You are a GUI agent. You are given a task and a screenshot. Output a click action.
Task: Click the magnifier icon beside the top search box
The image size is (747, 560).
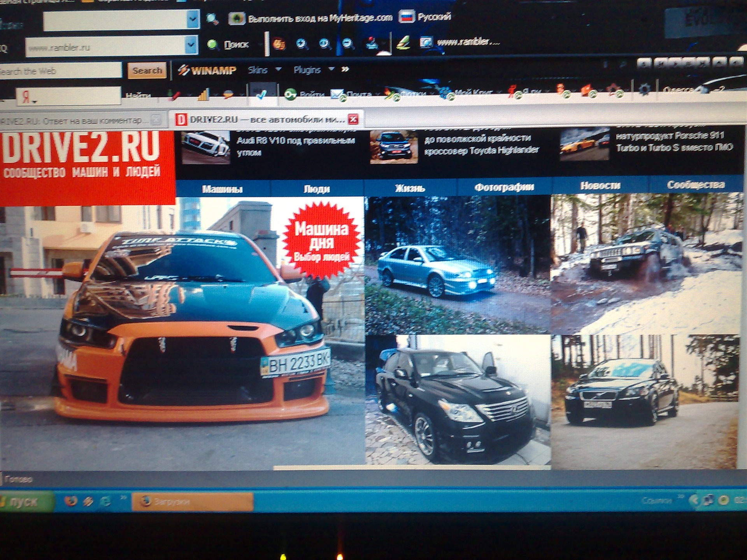pyautogui.click(x=212, y=19)
